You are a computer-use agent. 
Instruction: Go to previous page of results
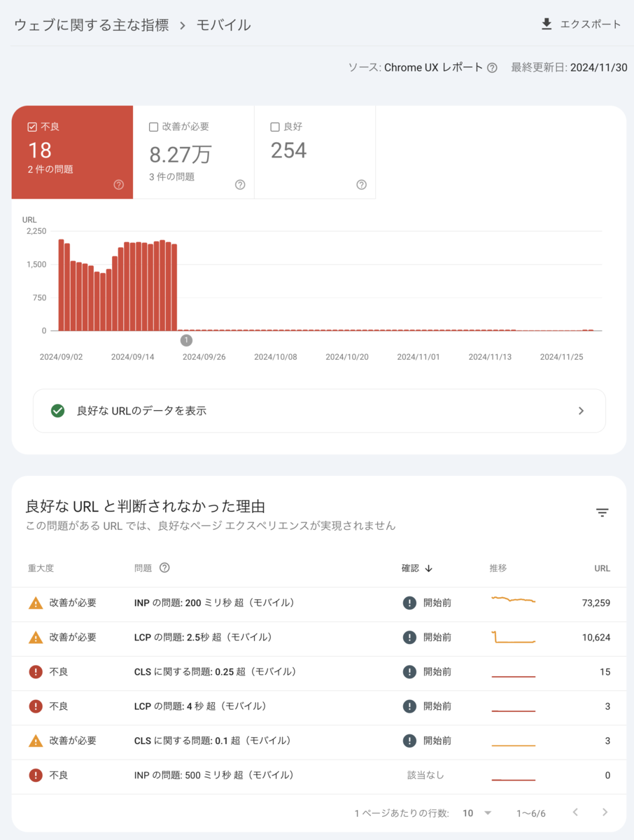(575, 813)
